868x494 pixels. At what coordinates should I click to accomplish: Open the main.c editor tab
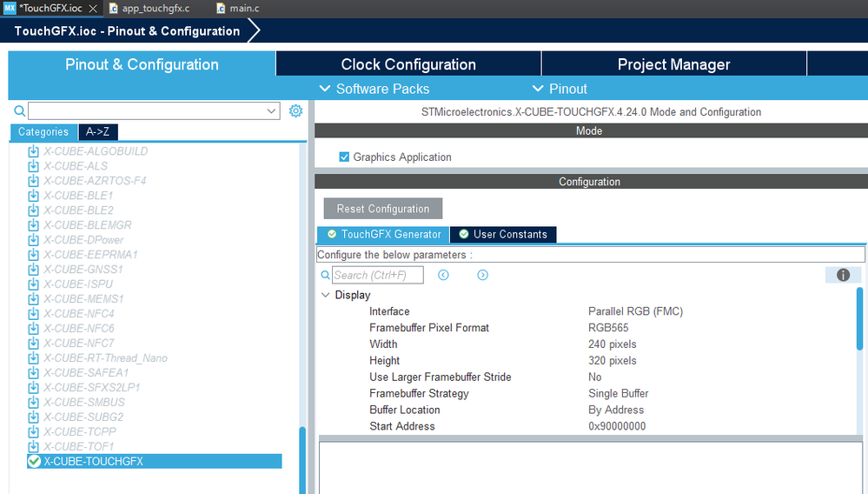click(x=238, y=9)
